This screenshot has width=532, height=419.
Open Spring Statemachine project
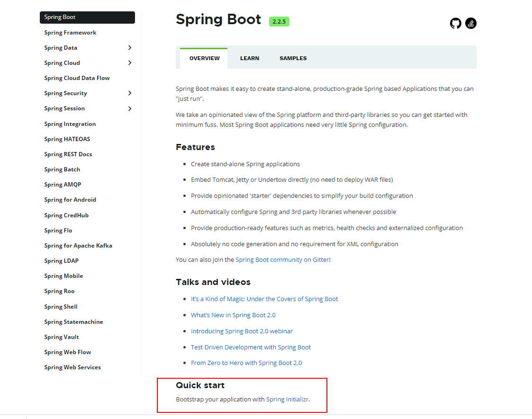pyautogui.click(x=73, y=322)
